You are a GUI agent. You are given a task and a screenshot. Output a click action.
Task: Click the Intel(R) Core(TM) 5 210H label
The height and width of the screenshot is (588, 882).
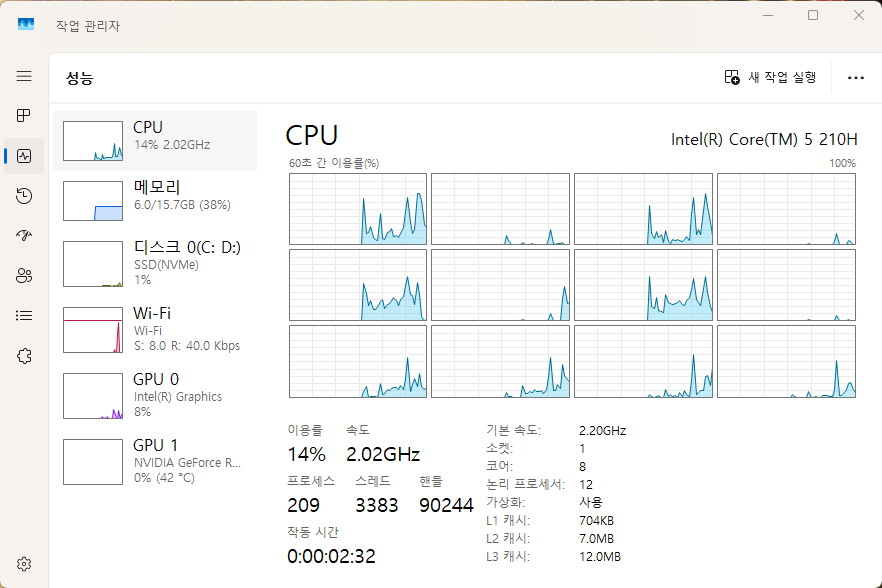[764, 139]
